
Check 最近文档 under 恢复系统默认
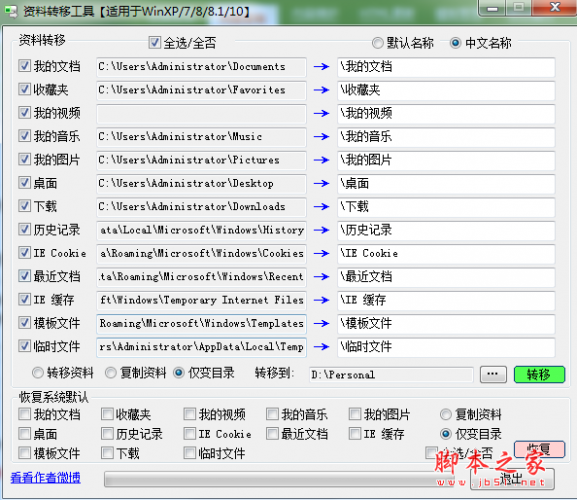coord(272,434)
